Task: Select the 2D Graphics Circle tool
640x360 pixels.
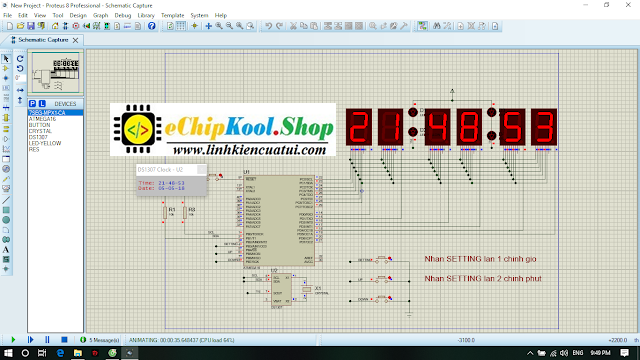Action: click(6, 220)
